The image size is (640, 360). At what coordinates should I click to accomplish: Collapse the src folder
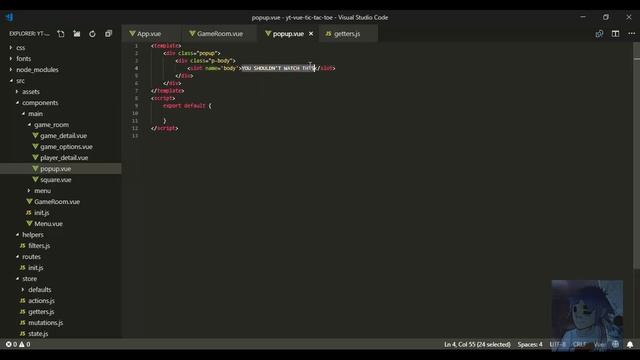20,81
